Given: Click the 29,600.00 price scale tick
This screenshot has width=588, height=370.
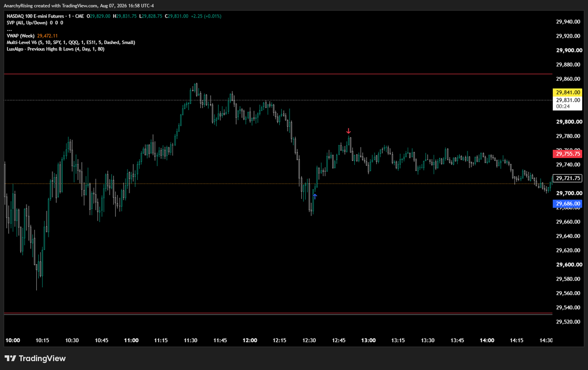Looking at the screenshot, I should (569, 265).
